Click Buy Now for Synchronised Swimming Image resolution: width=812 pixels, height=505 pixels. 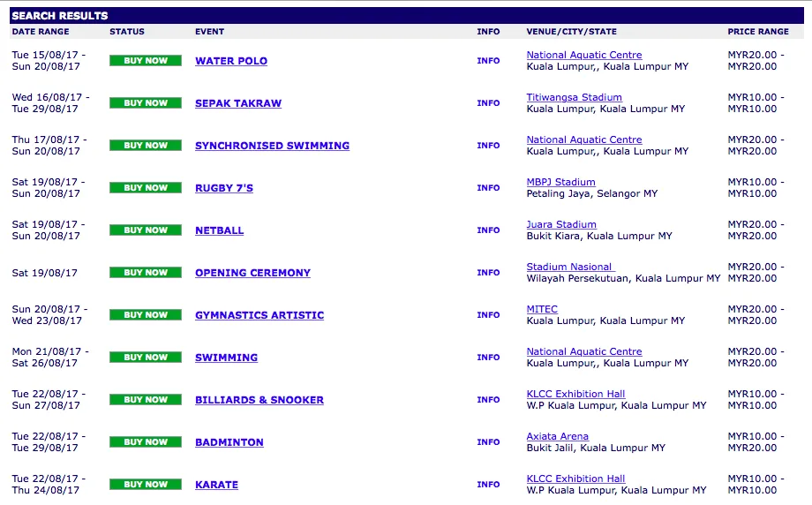pyautogui.click(x=145, y=146)
